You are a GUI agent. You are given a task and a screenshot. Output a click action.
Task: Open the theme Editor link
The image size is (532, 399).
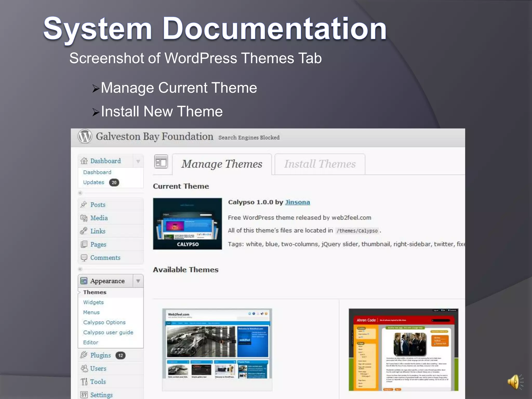[91, 342]
